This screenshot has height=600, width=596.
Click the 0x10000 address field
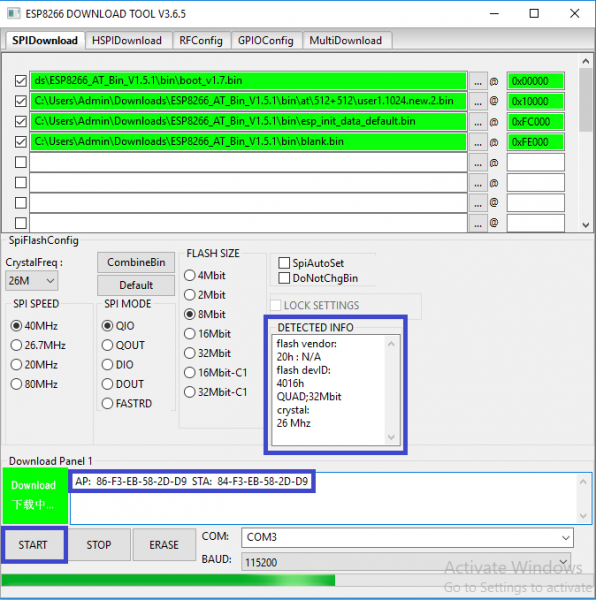point(536,101)
